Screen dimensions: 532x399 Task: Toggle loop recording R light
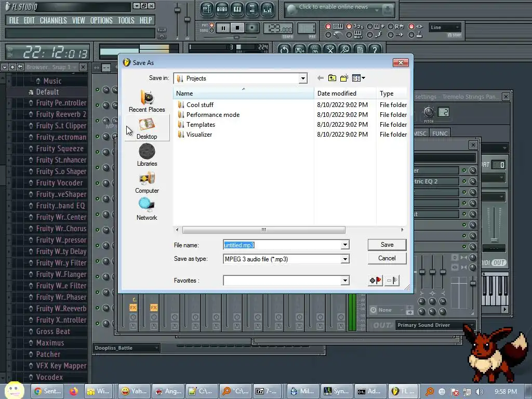pyautogui.click(x=391, y=26)
